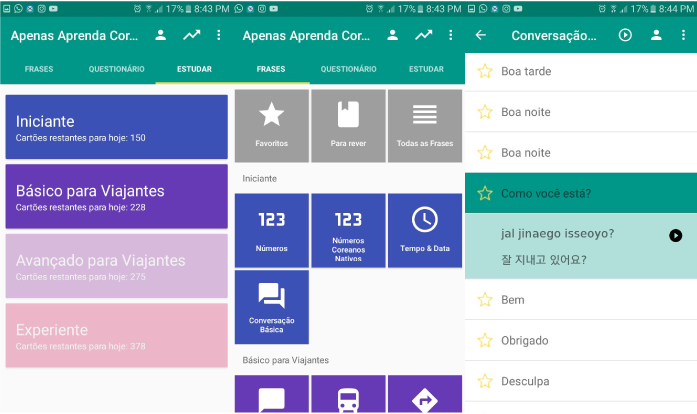Toggle the favorite star for Obrigado
Viewport: 697px width, 414px height.
485,340
